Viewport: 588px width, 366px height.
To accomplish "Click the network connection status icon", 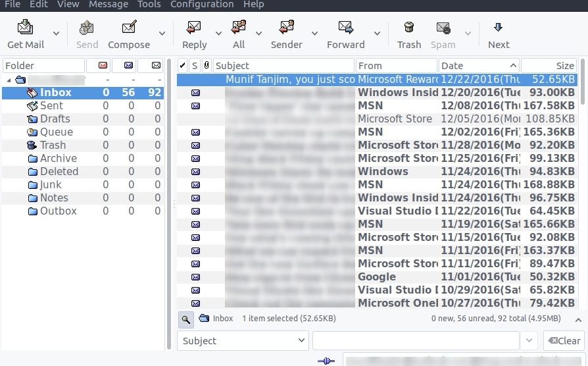I will (326, 361).
